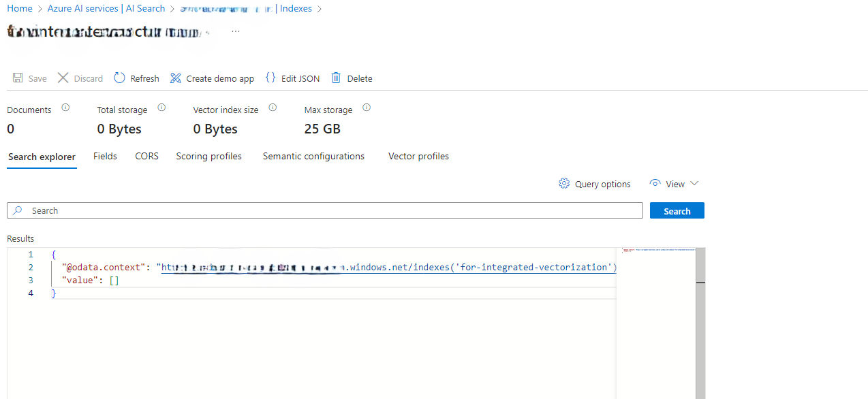This screenshot has width=868, height=399.
Task: Click the info icon beside Documents
Action: pos(65,108)
